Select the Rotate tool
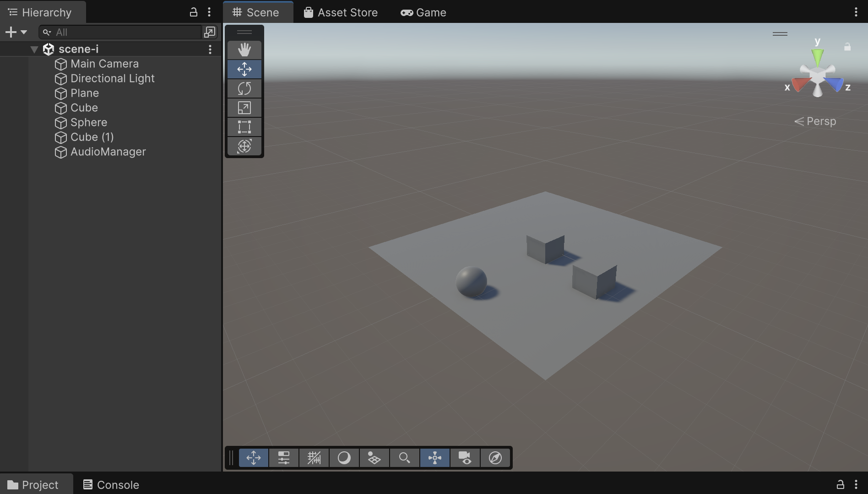The image size is (868, 494). tap(244, 88)
